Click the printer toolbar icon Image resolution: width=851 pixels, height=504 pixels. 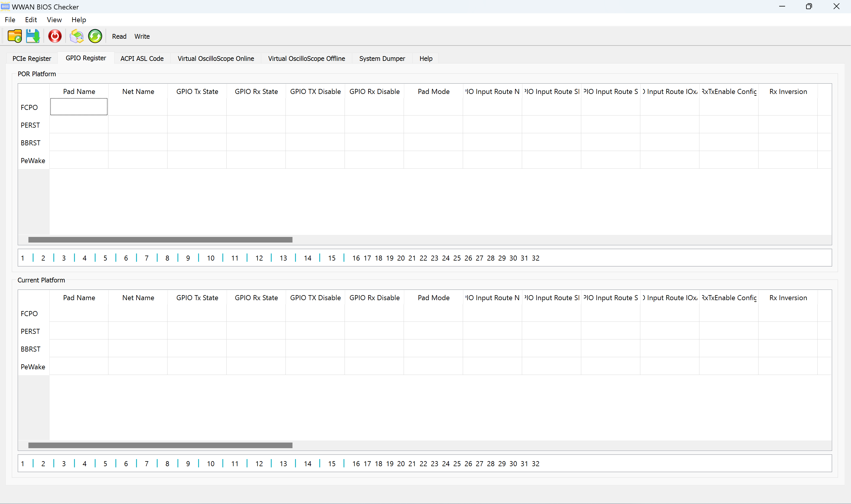click(77, 36)
